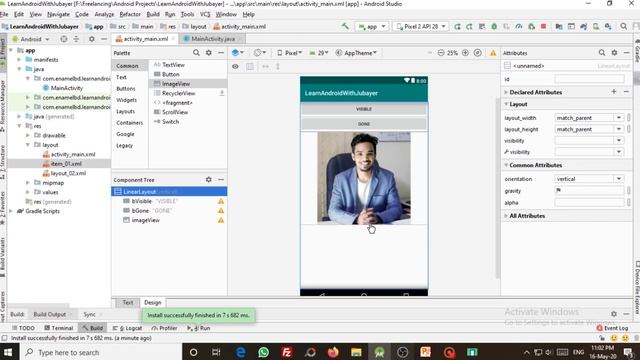Click Scroll from Source target icon
Image resolution: width=640 pixels, height=360 pixels.
pyautogui.click(x=64, y=39)
